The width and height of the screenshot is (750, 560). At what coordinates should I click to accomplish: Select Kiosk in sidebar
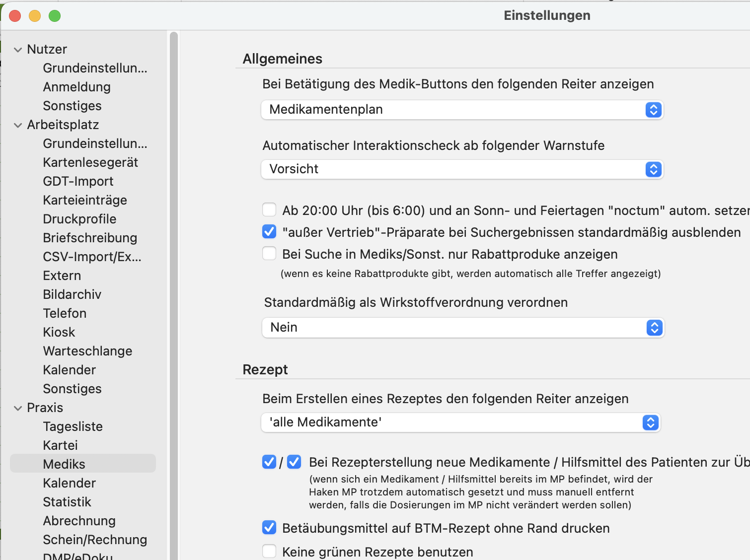pyautogui.click(x=59, y=332)
